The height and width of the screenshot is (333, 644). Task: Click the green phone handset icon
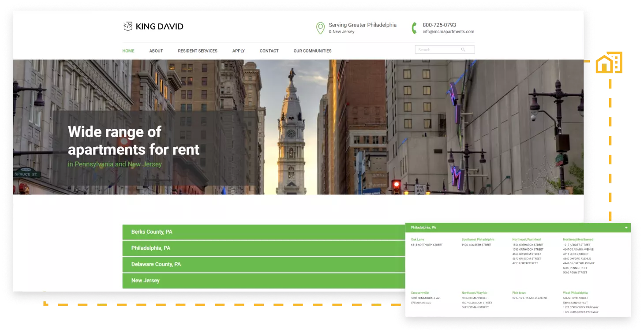414,28
